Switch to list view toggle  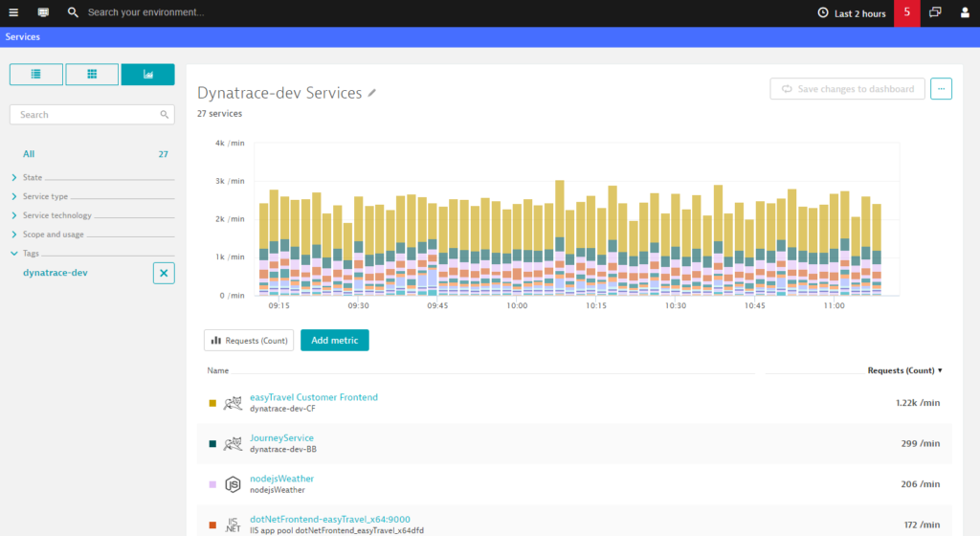[36, 75]
